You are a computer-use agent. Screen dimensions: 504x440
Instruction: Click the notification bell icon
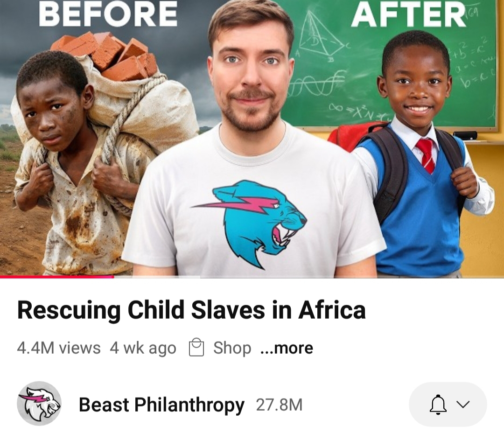point(438,405)
